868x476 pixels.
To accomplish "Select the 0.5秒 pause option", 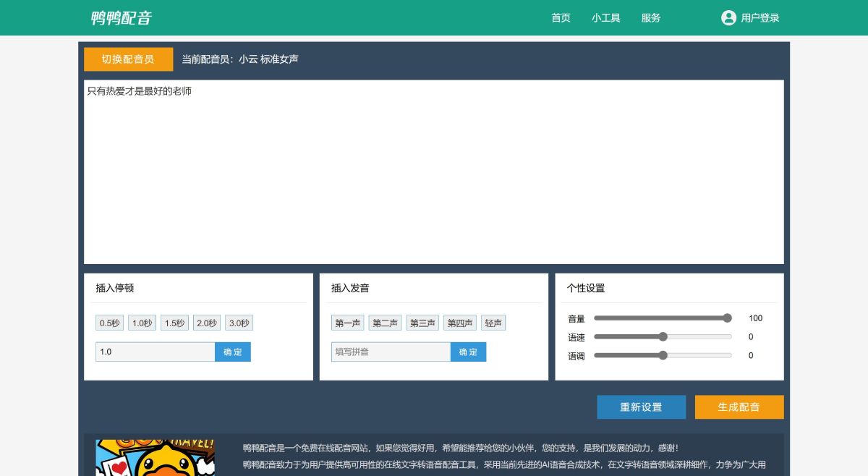I will click(x=109, y=323).
